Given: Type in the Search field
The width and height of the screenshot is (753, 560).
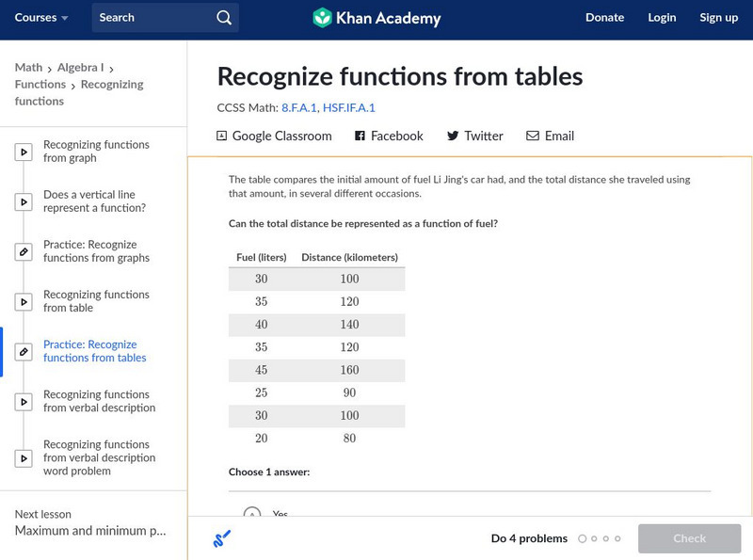Looking at the screenshot, I should [153, 18].
